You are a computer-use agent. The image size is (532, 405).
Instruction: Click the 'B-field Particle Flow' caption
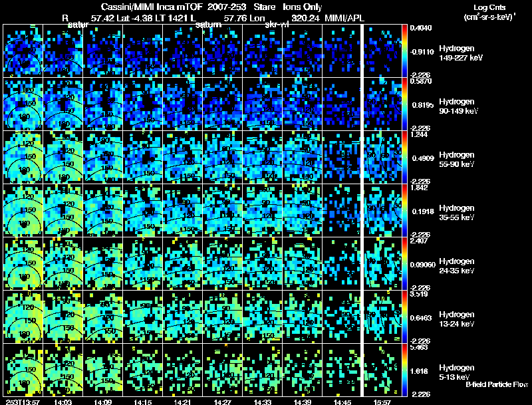pyautogui.click(x=497, y=384)
